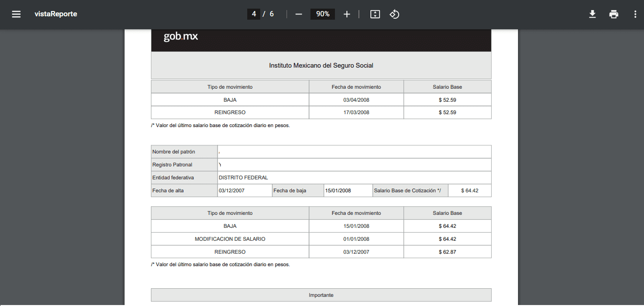Click the lower 'Valor del último salario' footnote
The height and width of the screenshot is (306, 644).
220,264
